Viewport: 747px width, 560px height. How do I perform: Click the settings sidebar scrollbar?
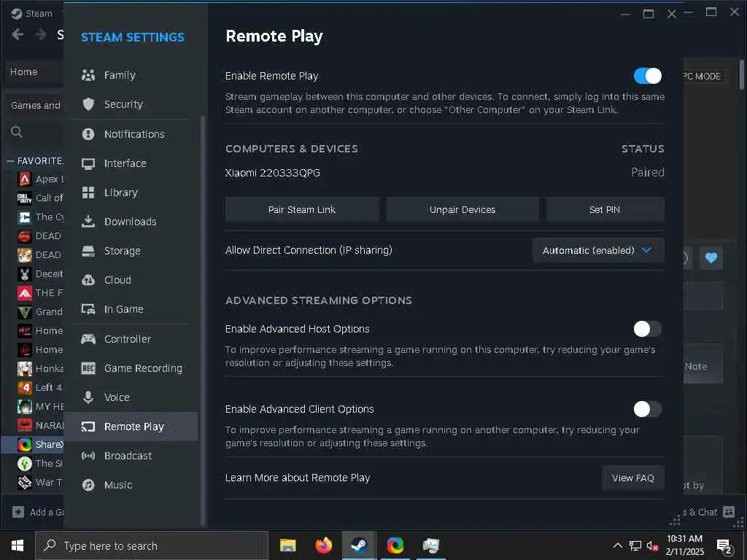click(203, 320)
